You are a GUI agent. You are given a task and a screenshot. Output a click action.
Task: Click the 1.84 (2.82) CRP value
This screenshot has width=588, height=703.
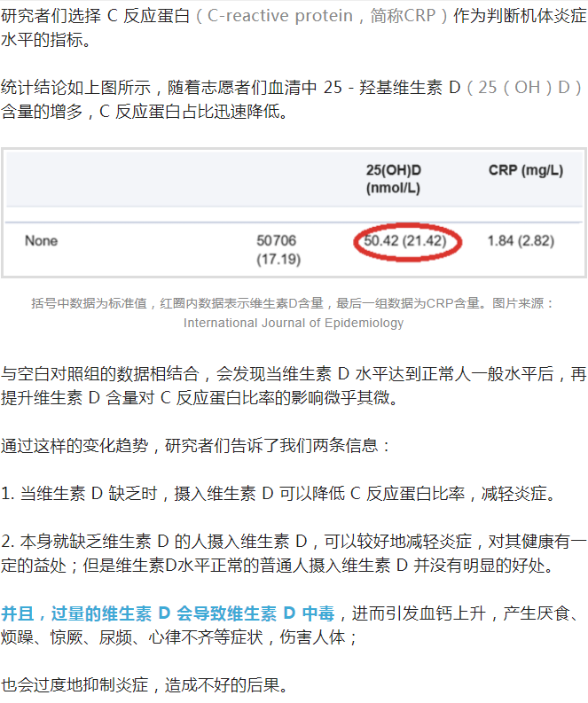click(x=521, y=241)
